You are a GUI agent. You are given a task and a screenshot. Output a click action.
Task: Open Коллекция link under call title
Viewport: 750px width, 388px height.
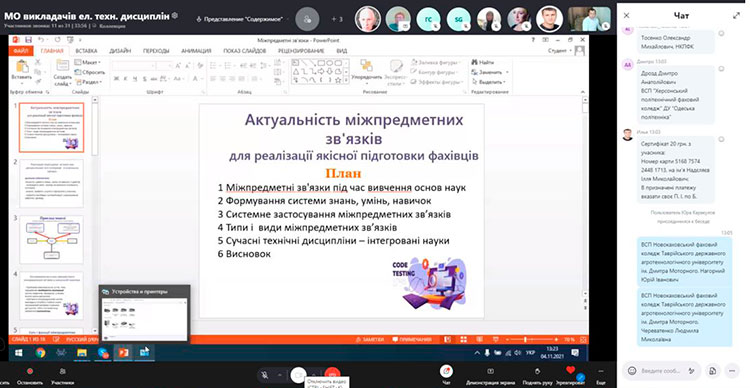click(x=113, y=26)
